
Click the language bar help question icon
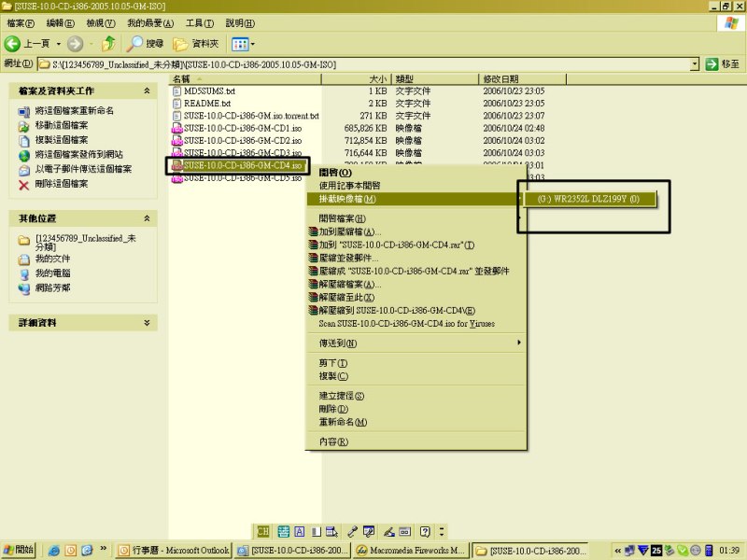click(425, 531)
